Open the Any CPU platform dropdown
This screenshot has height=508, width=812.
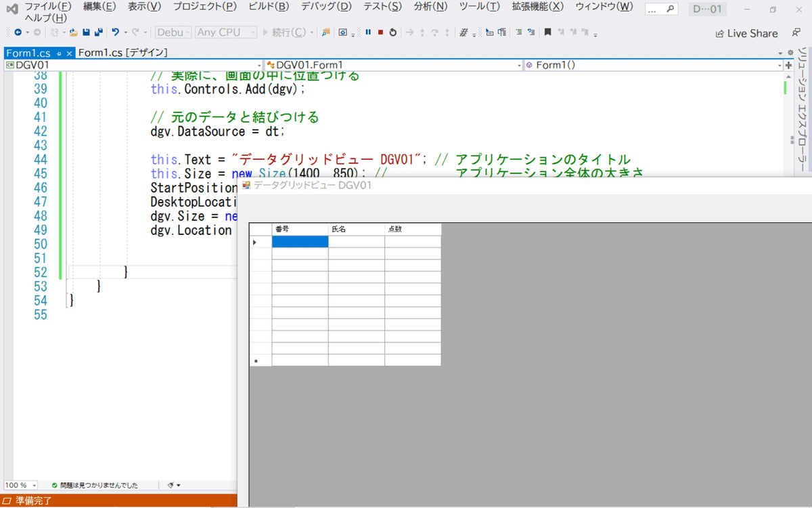point(227,33)
